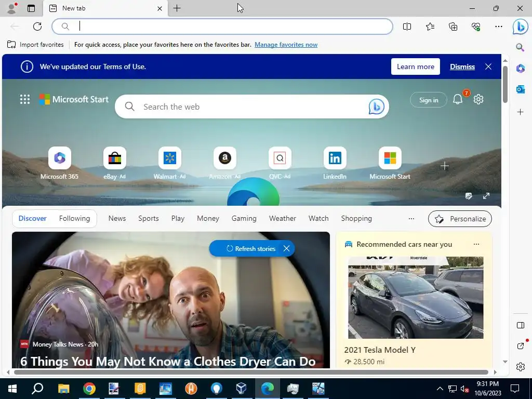Open the Clothes Dryer news story

click(x=168, y=362)
